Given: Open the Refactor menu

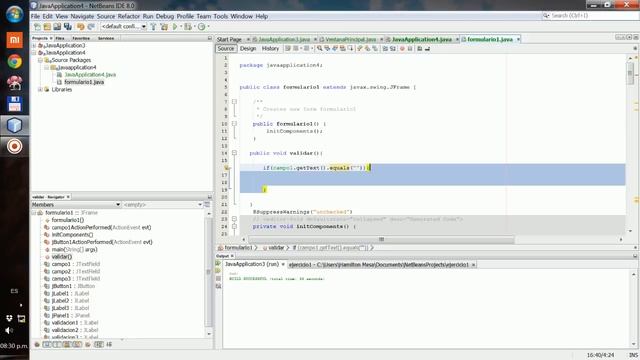Looking at the screenshot, I should (129, 16).
